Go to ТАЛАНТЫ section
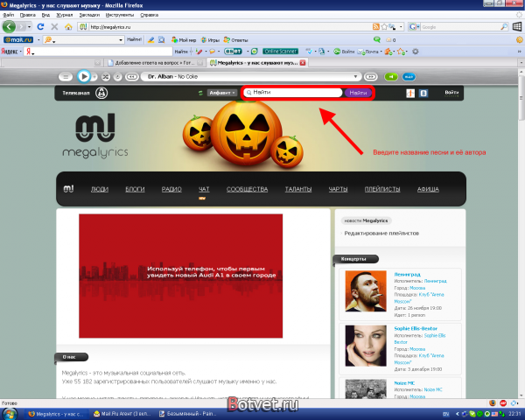 [x=298, y=189]
